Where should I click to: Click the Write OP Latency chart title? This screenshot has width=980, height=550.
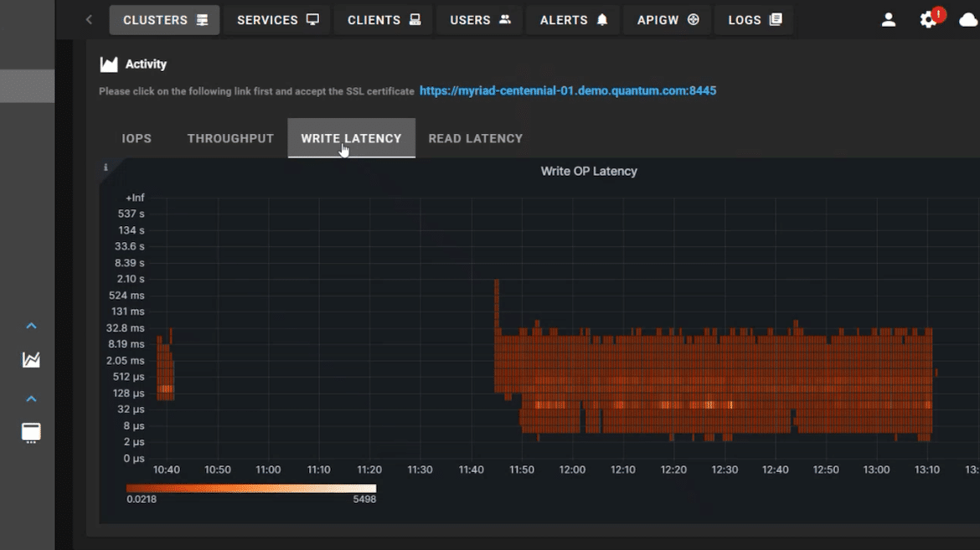point(589,172)
